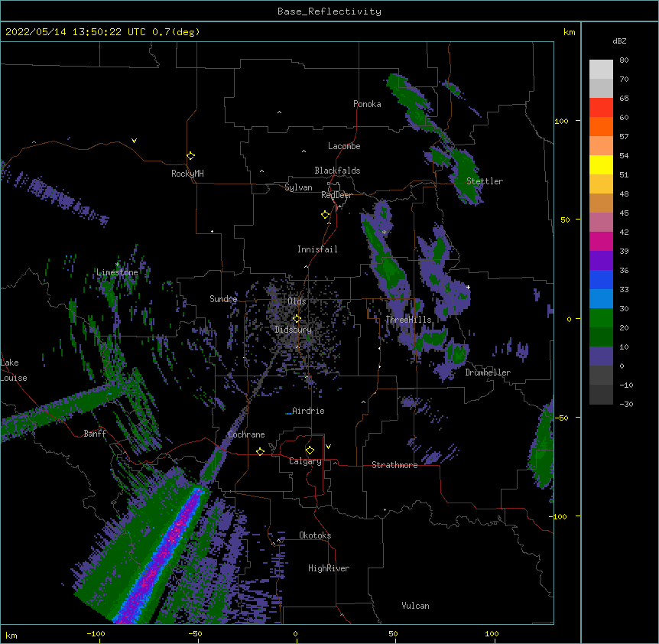Select the Lacombe city label
659x644 pixels.
pos(344,146)
